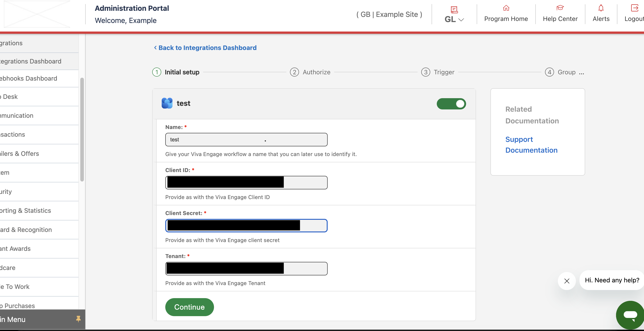Click the Help Center graduation cap icon
Screen dimensions: 644x331
[560, 8]
